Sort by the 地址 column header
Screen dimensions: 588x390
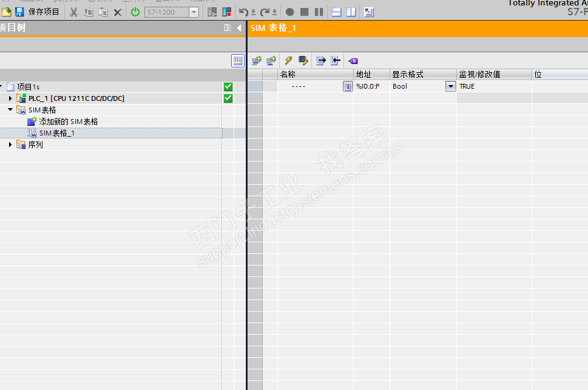pyautogui.click(x=371, y=74)
